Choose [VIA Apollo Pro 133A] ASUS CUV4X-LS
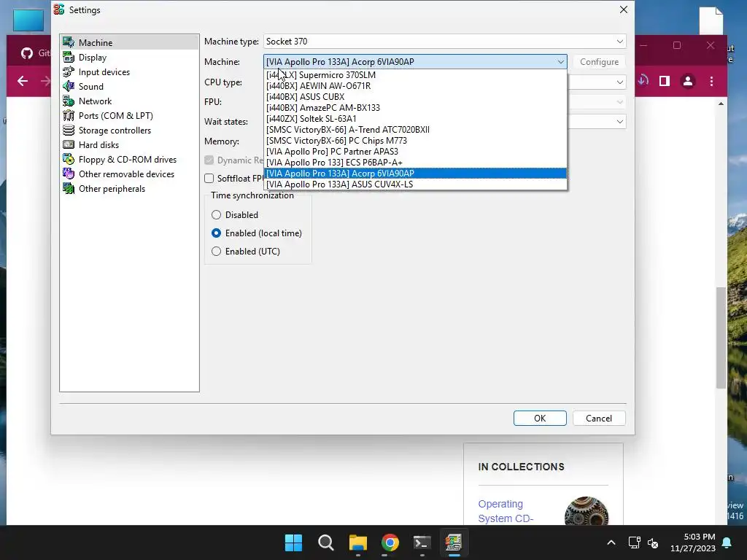Image resolution: width=747 pixels, height=560 pixels. point(415,184)
